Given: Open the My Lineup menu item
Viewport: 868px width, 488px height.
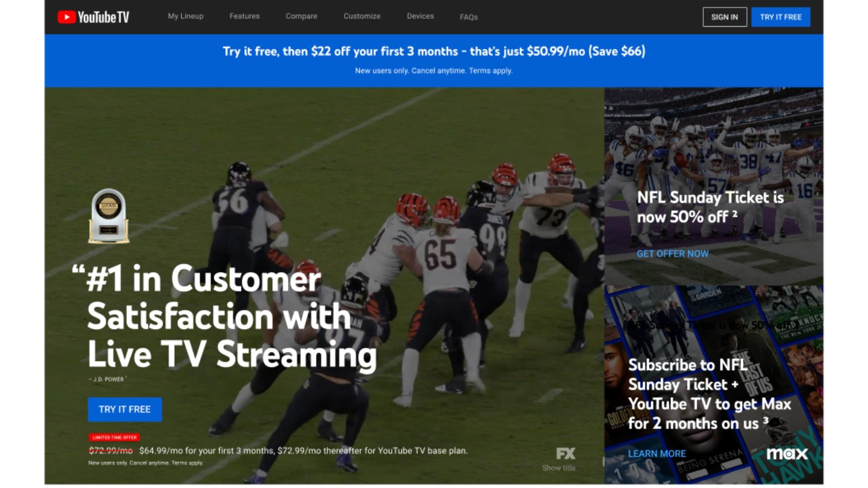Looking at the screenshot, I should pos(186,16).
